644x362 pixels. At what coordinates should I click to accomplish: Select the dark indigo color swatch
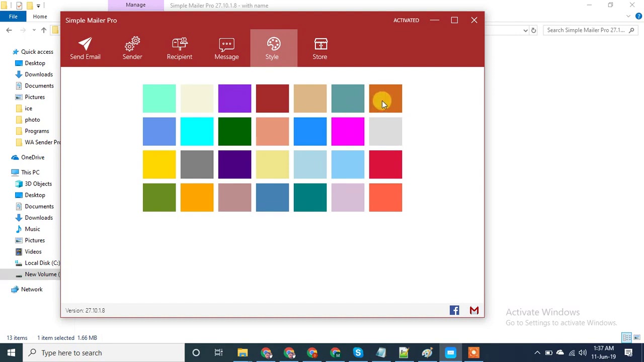tap(234, 164)
